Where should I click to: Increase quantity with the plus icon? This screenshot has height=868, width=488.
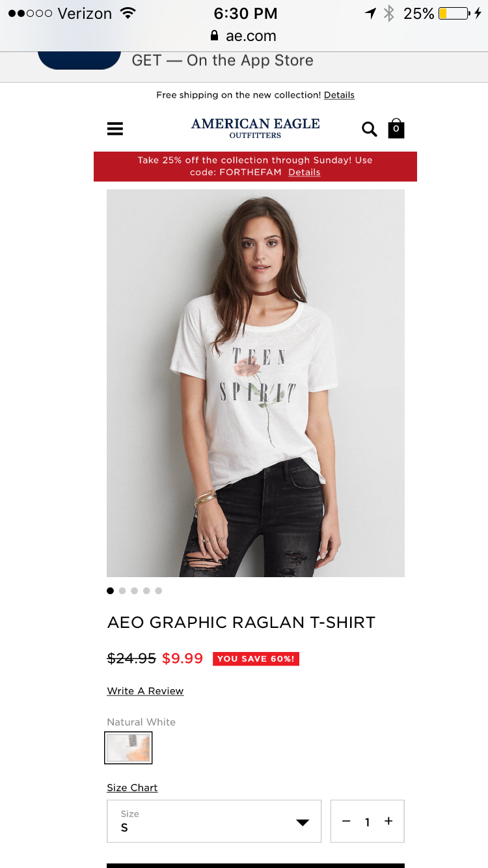coord(388,821)
